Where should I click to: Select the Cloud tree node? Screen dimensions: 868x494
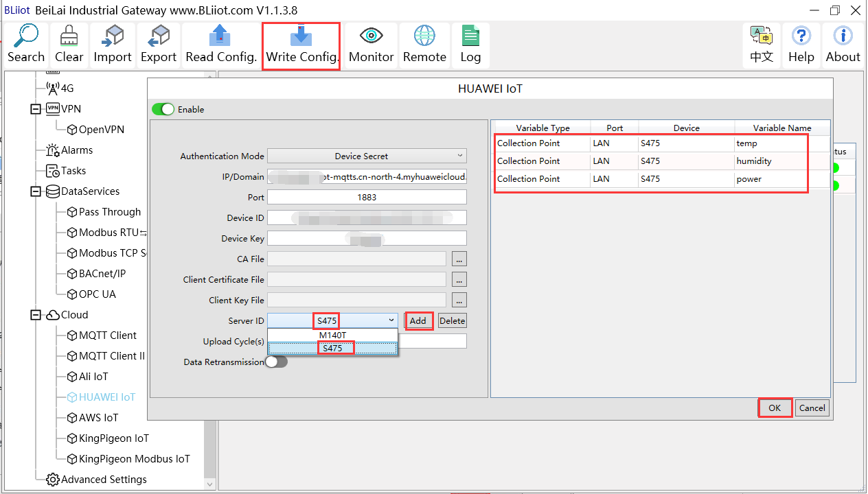pos(67,315)
